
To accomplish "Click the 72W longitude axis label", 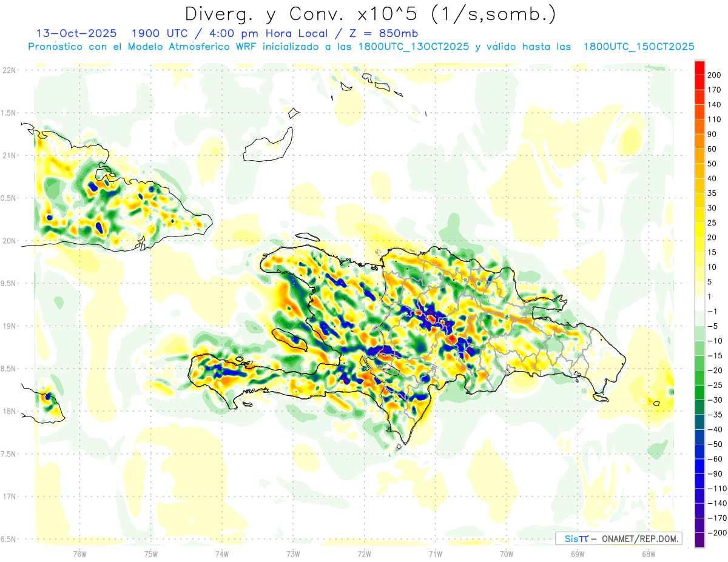I will pyautogui.click(x=364, y=554).
